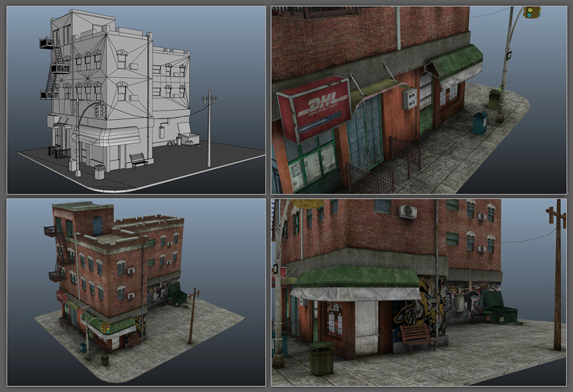Click the red DHL sign
Image resolution: width=573 pixels, height=392 pixels.
tap(313, 108)
